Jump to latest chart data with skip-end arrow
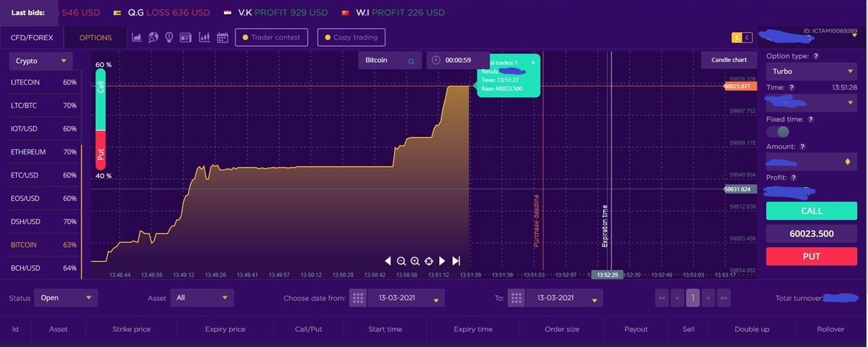This screenshot has width=868, height=347. [x=456, y=261]
